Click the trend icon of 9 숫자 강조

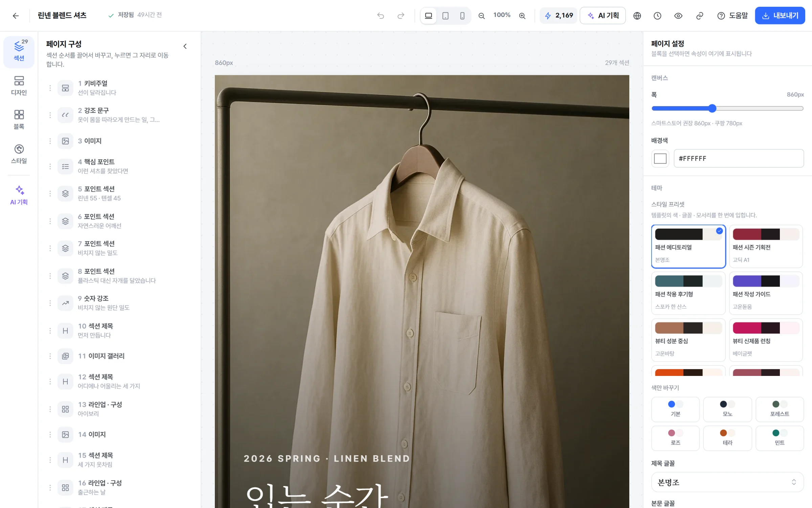[x=65, y=303]
